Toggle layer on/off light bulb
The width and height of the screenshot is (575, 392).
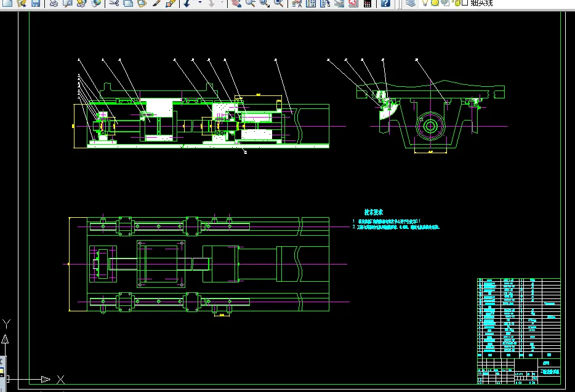(x=425, y=3)
